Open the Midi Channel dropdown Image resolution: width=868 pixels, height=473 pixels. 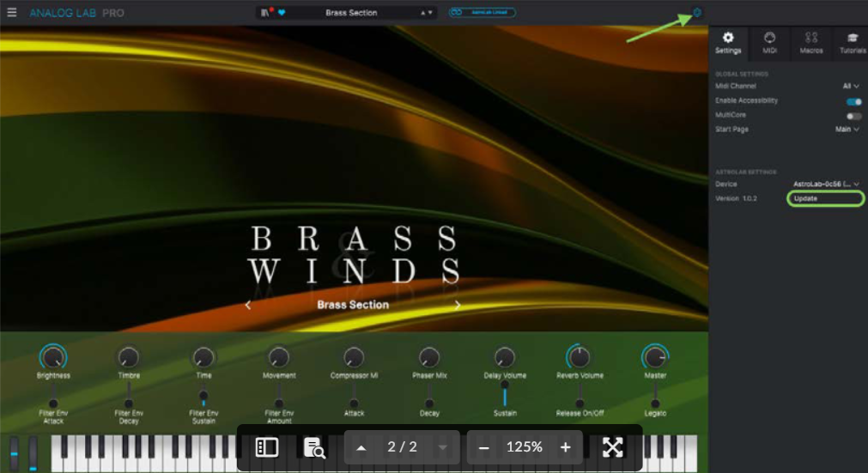(x=851, y=87)
